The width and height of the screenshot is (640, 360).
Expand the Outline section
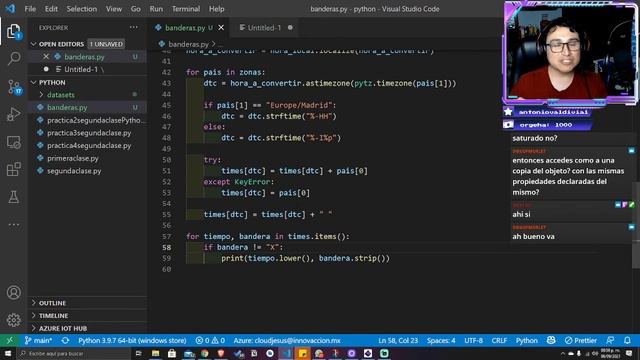[x=87, y=303]
